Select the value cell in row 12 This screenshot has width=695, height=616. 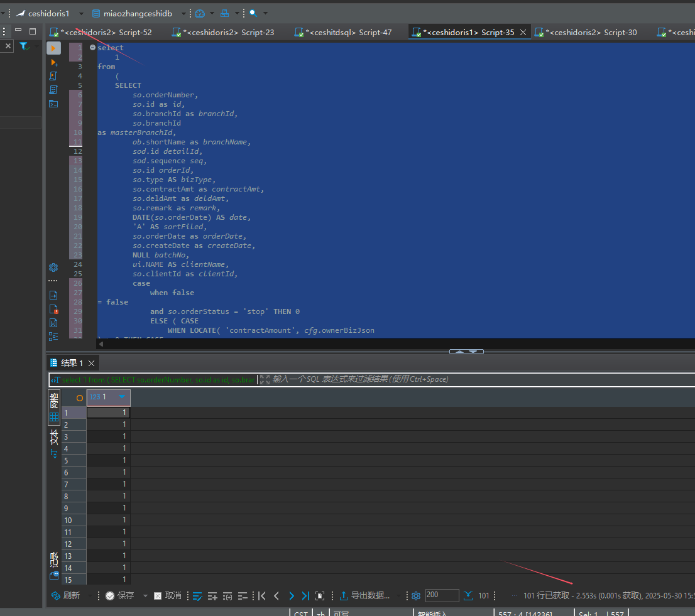point(108,544)
